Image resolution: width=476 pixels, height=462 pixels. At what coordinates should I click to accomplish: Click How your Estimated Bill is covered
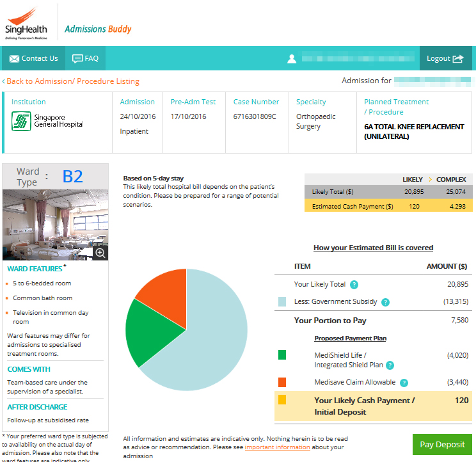(373, 248)
